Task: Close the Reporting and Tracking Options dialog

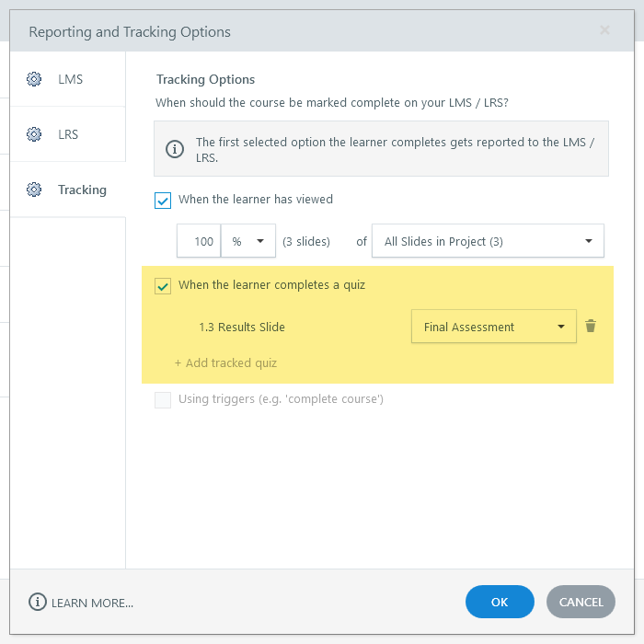Action: pyautogui.click(x=604, y=30)
